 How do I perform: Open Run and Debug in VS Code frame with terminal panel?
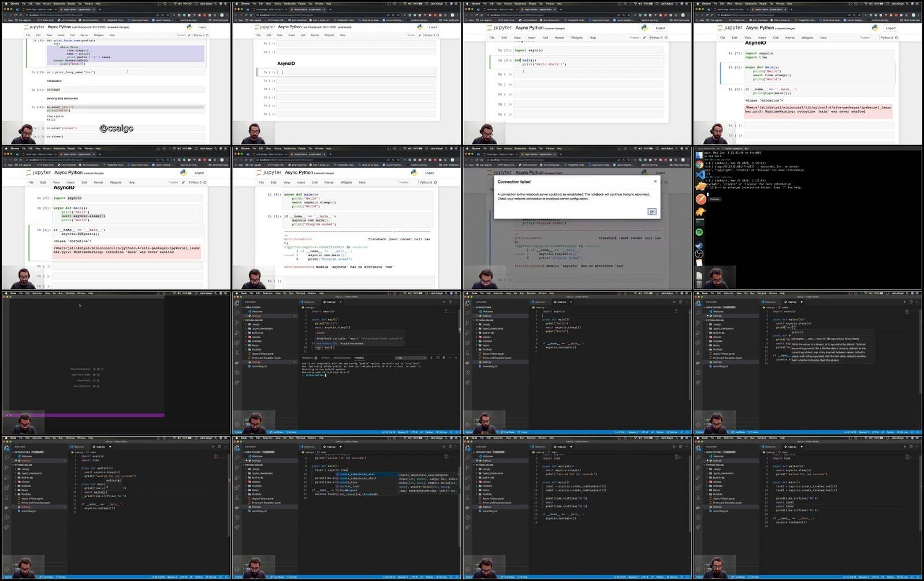(237, 333)
